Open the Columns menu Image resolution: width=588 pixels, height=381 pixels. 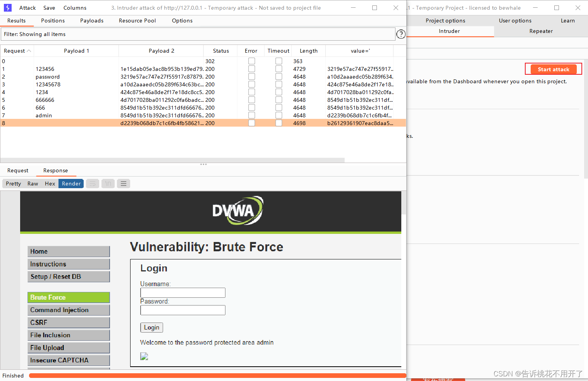pyautogui.click(x=75, y=8)
